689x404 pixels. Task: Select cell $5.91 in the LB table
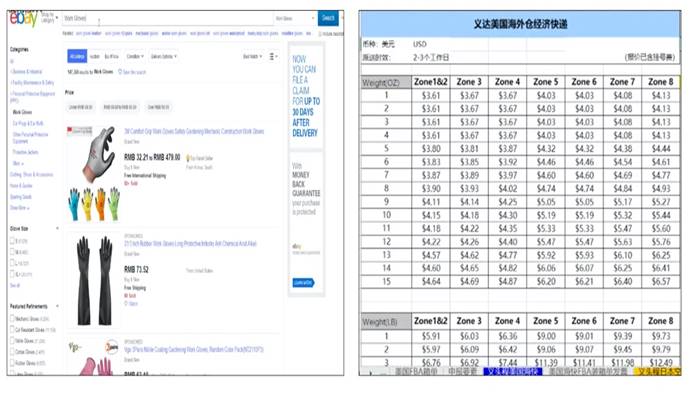[431, 336]
